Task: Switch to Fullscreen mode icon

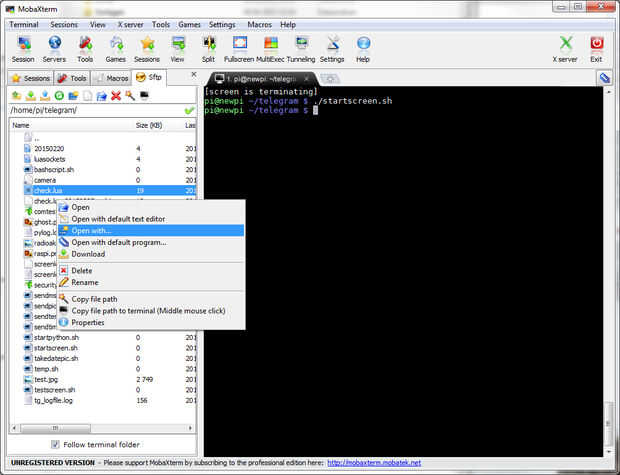Action: point(239,49)
